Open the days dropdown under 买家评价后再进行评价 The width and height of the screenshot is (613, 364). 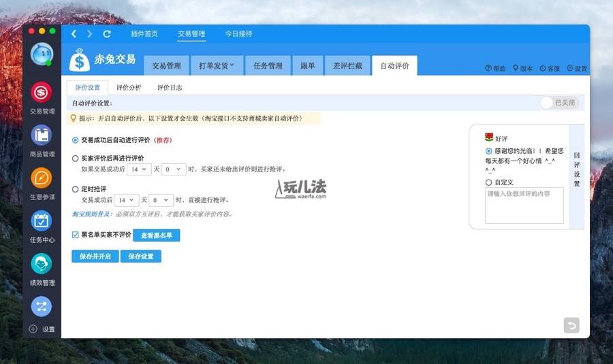pyautogui.click(x=139, y=169)
